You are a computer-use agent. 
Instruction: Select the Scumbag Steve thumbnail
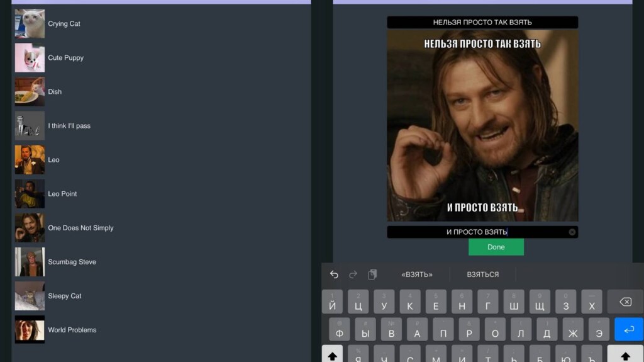click(30, 262)
